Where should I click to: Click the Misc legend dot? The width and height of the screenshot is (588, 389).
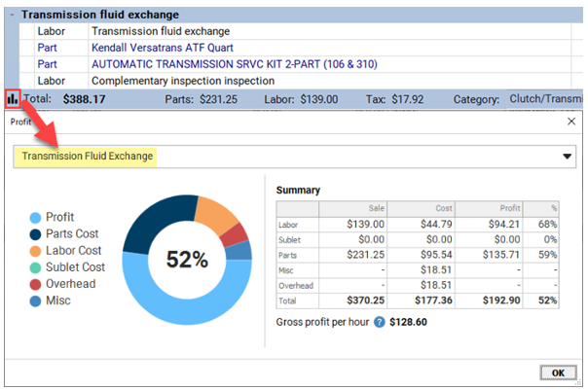[35, 301]
